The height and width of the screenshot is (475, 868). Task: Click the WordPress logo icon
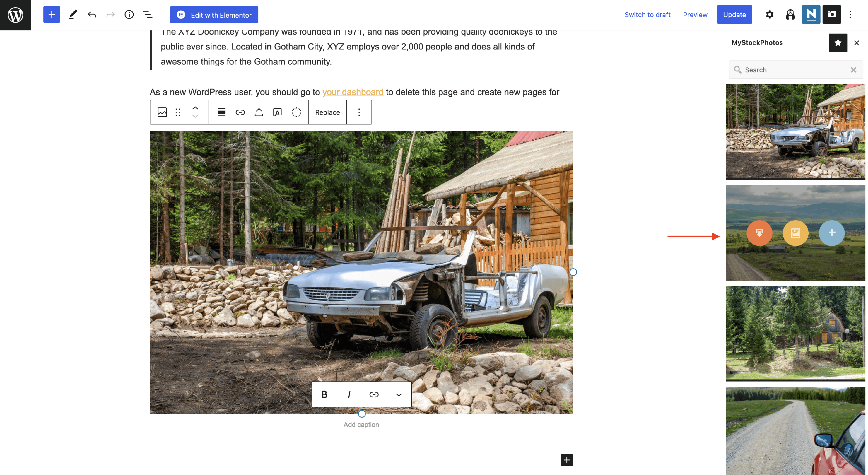point(15,15)
